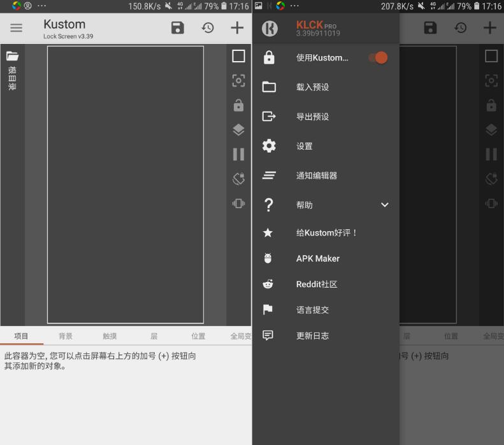
Task: Tap the KLCK logo in drawer header
Action: (x=270, y=28)
